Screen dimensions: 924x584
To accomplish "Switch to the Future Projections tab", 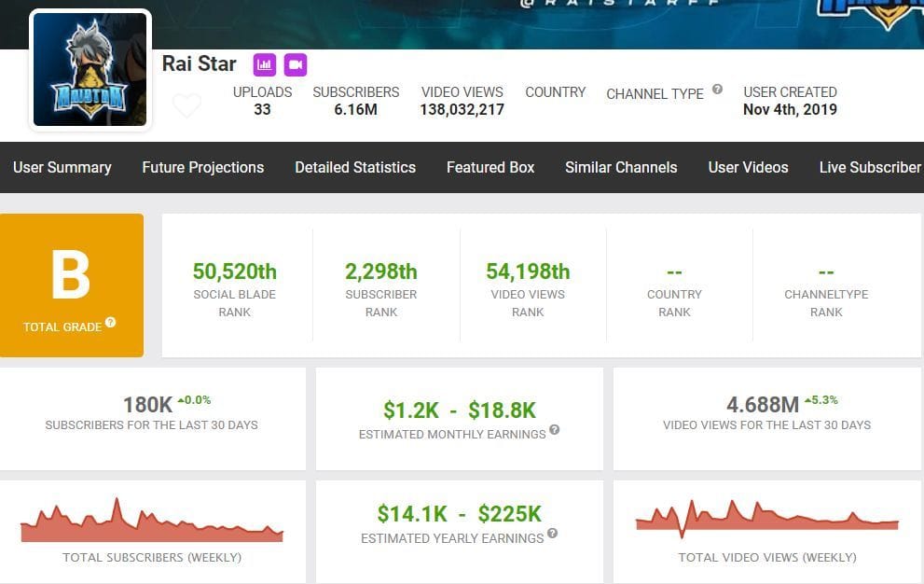I will [x=202, y=168].
